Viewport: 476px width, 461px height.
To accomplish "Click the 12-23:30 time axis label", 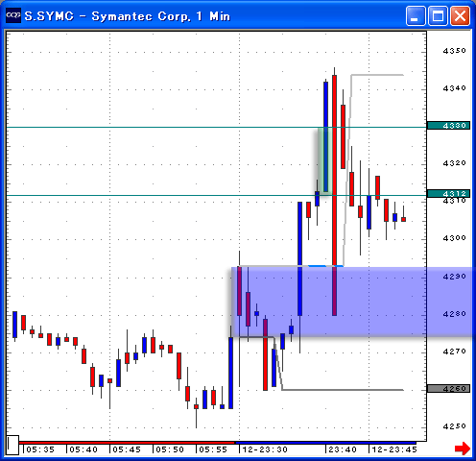I will tap(265, 449).
